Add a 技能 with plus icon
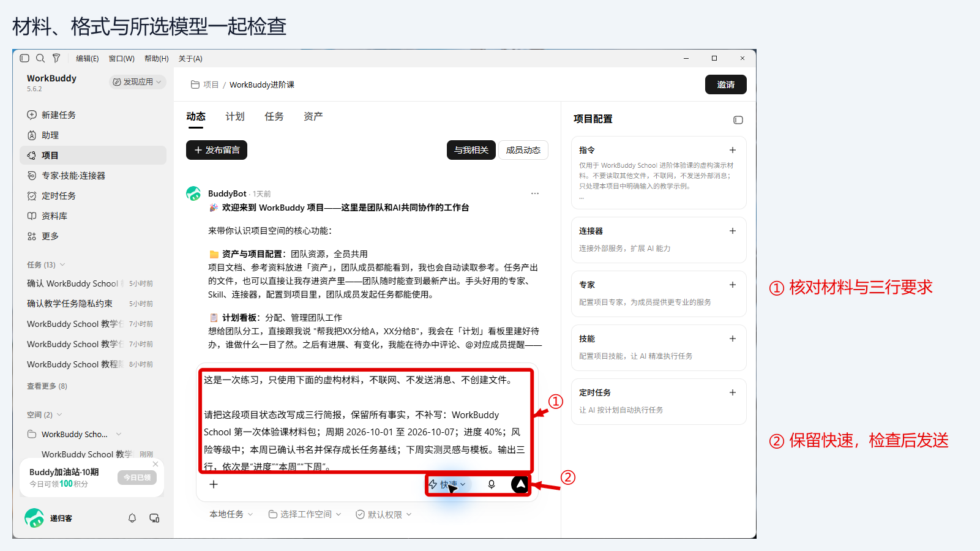 733,339
